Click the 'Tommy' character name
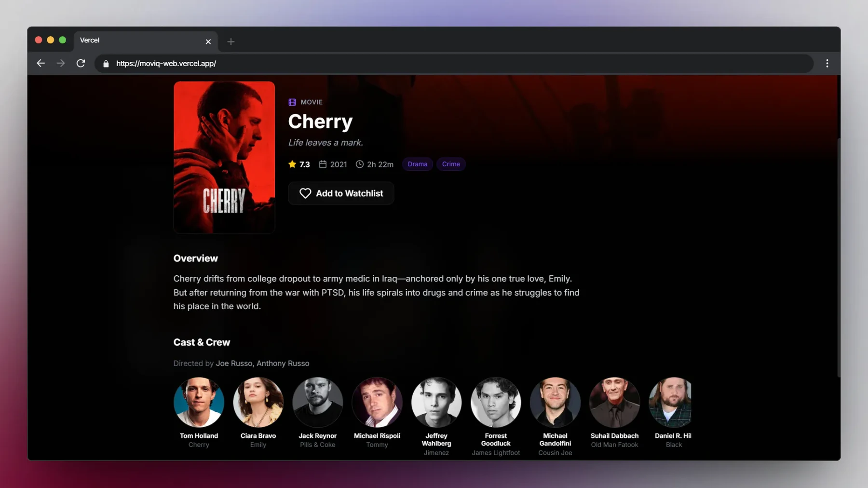 click(377, 445)
